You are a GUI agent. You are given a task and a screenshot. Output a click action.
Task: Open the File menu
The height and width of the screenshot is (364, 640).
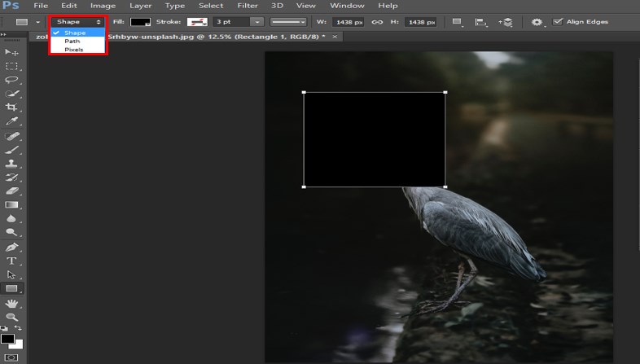coord(41,6)
